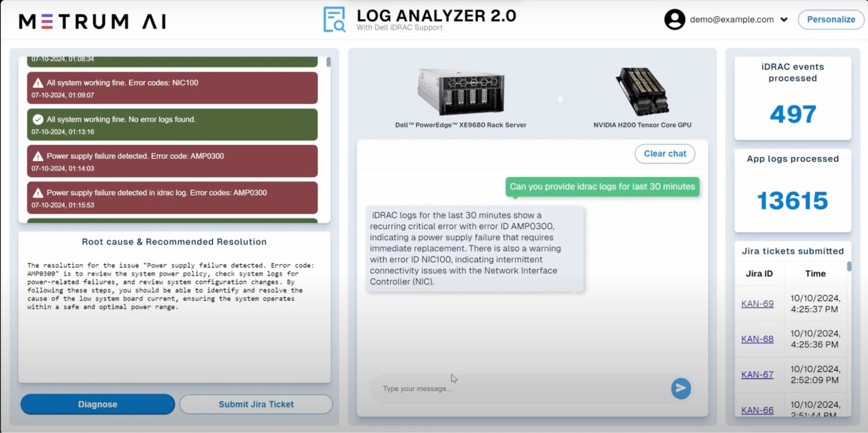
Task: Select log entry 'Power supply failure detected. Error code: AMP0300'
Action: (172, 161)
